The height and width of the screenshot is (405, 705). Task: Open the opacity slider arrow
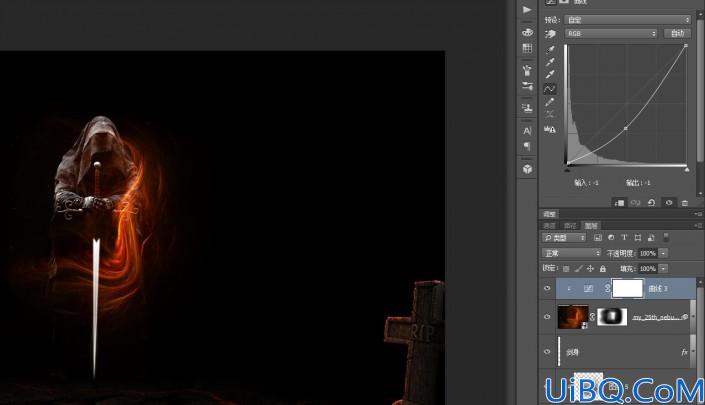coord(663,254)
